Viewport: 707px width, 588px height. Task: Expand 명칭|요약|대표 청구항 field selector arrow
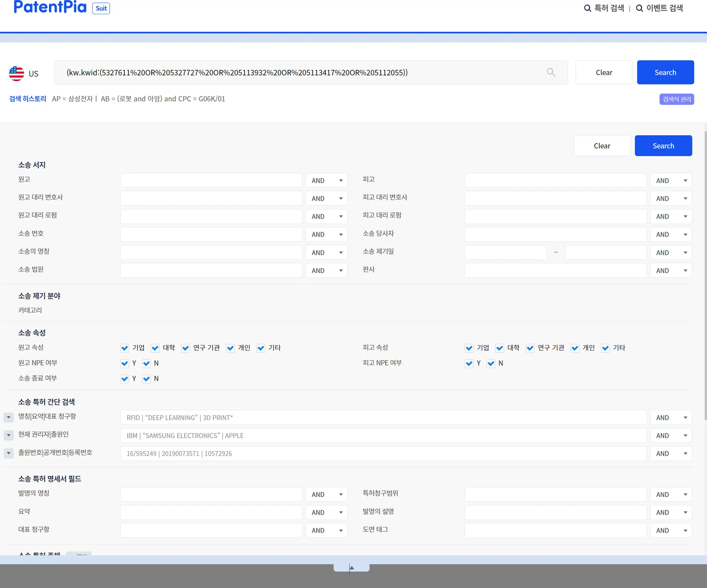9,417
